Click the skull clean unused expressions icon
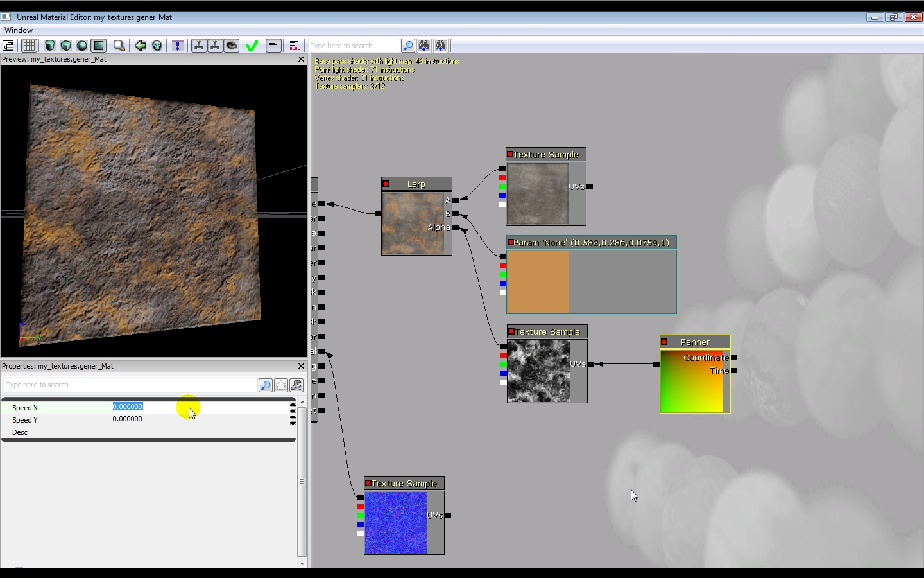The height and width of the screenshot is (578, 924). pyautogui.click(x=157, y=46)
